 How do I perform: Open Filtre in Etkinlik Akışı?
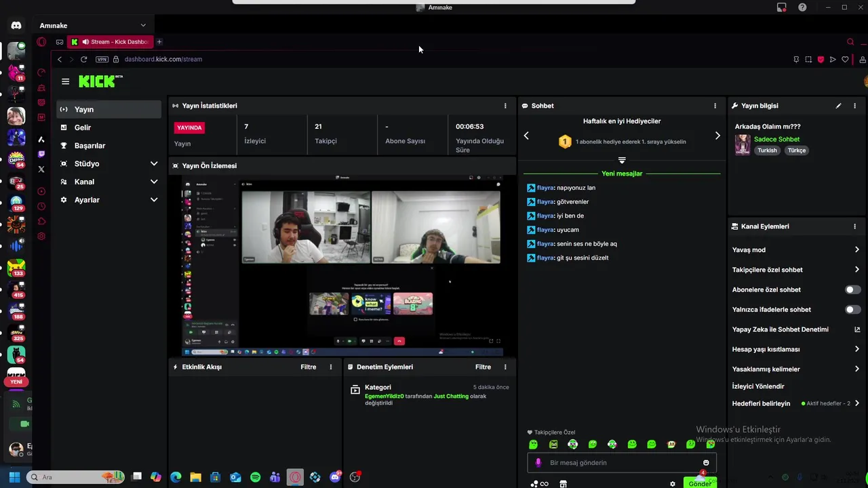point(309,367)
